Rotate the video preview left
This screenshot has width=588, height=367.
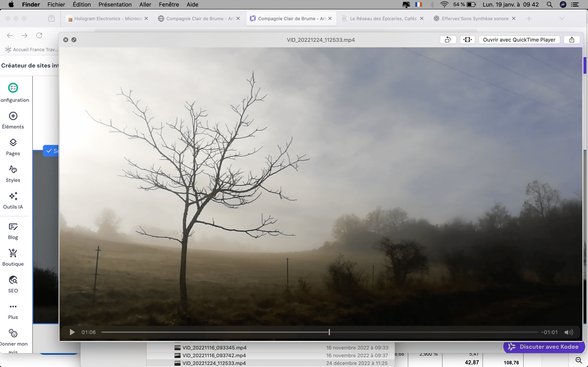(x=448, y=40)
